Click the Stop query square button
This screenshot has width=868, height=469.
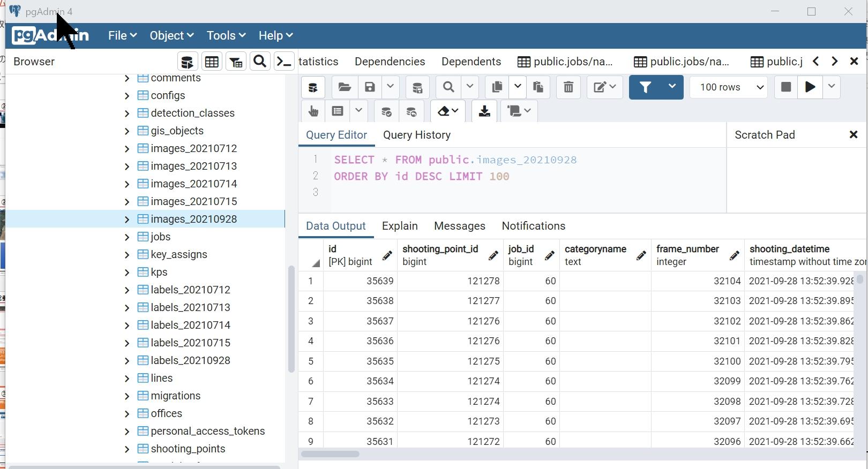click(786, 87)
